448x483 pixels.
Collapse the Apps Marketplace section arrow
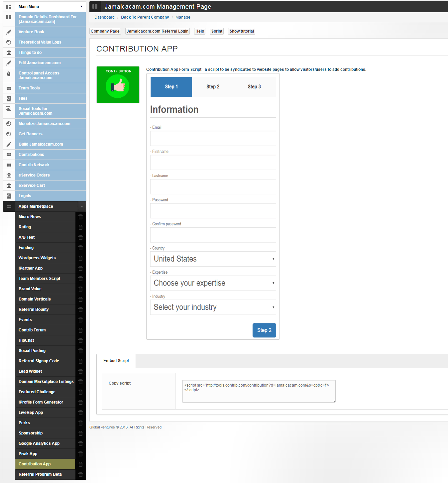(x=82, y=206)
